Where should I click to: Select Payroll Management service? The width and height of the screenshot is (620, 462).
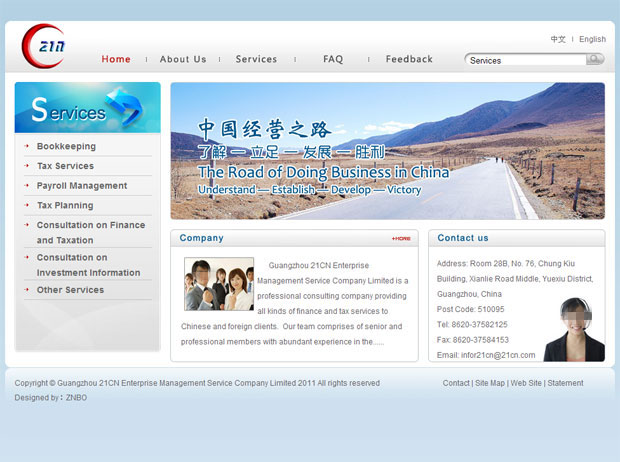click(82, 186)
